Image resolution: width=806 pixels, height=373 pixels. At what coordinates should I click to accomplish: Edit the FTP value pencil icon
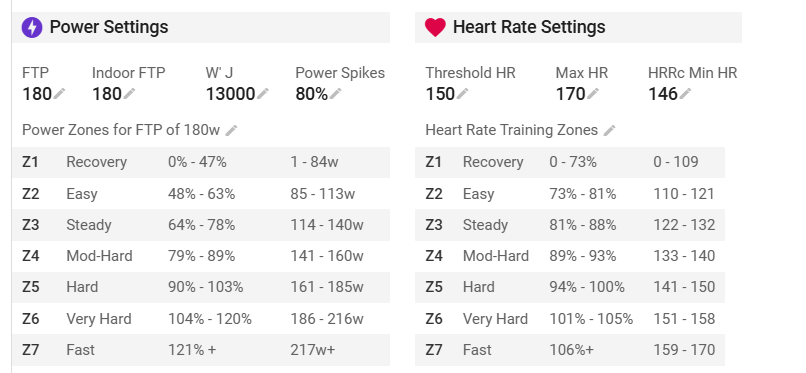click(x=60, y=94)
